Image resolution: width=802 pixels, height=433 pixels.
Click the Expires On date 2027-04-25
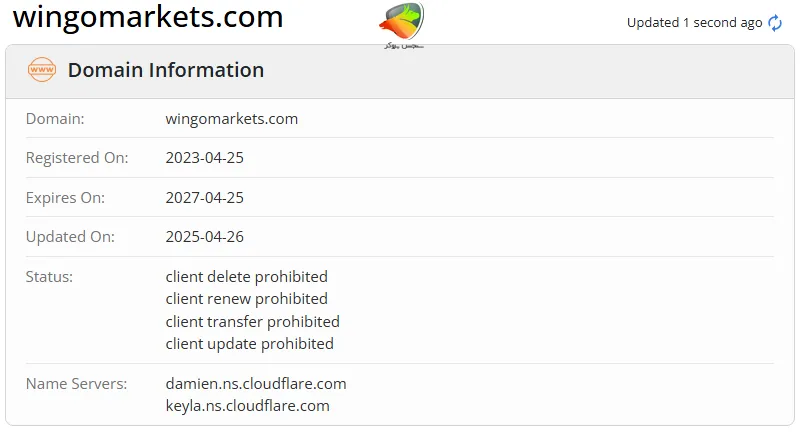click(x=205, y=198)
